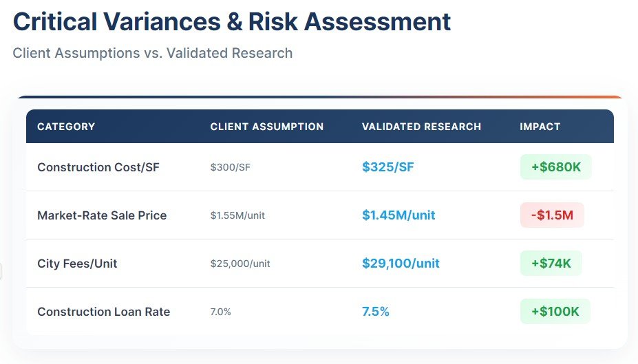Image resolution: width=638 pixels, height=364 pixels.
Task: Click the Critical Variances & Risk Assessment title
Action: [x=232, y=22]
